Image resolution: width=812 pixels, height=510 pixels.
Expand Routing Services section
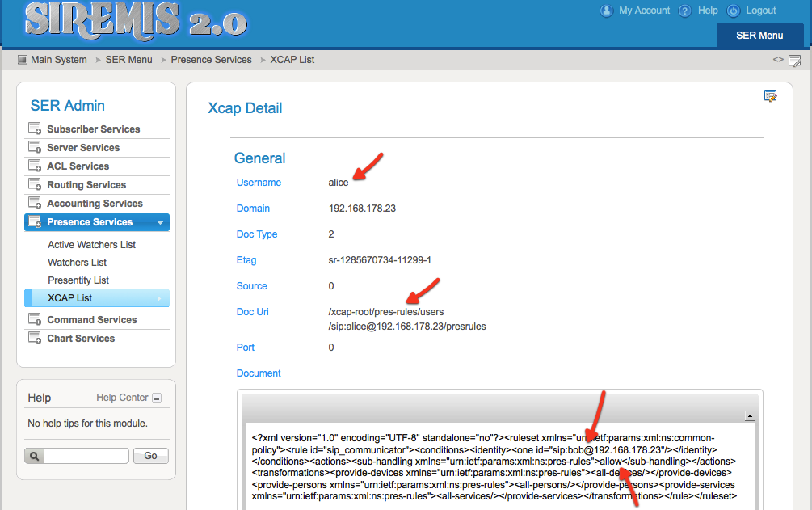coord(86,185)
